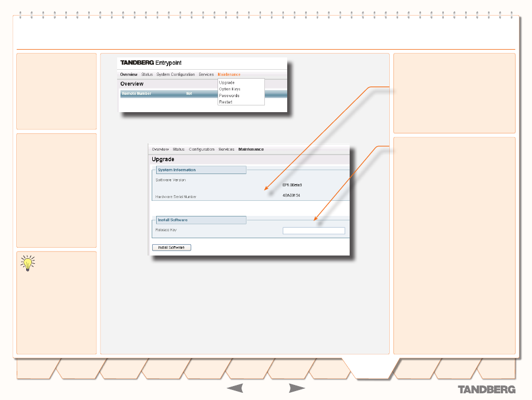The width and height of the screenshot is (532, 400).
Task: Click the Install Software button
Action: tap(172, 248)
